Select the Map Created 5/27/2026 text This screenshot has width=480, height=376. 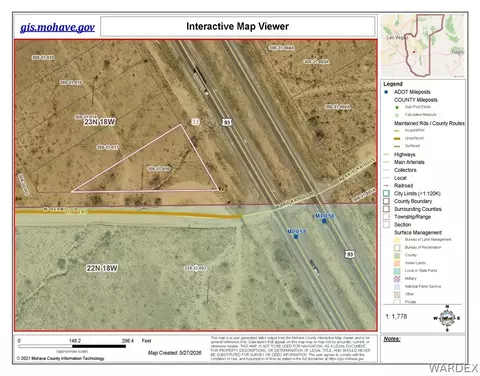point(175,353)
